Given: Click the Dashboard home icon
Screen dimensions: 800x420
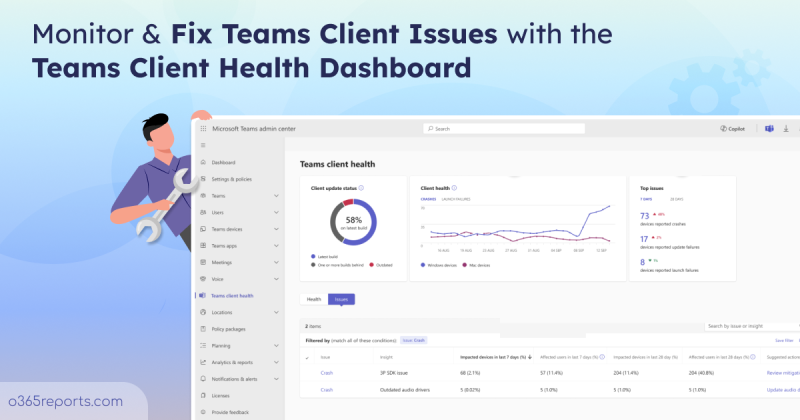Looking at the screenshot, I should coord(203,162).
